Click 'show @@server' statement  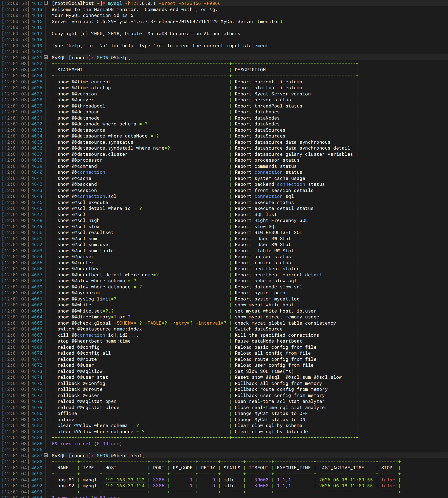pyautogui.click(x=76, y=100)
